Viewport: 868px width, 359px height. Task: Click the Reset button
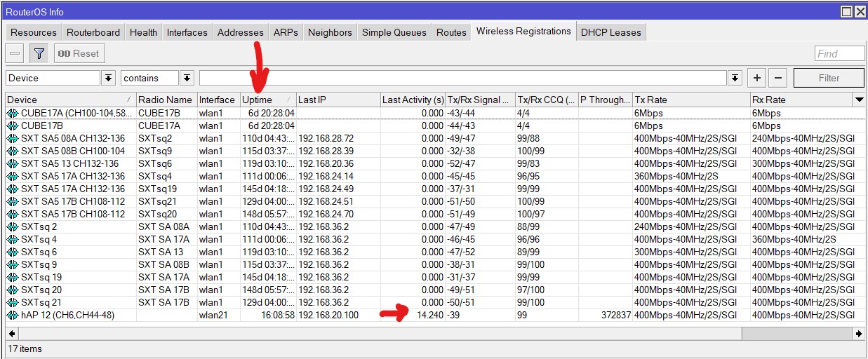pyautogui.click(x=79, y=53)
